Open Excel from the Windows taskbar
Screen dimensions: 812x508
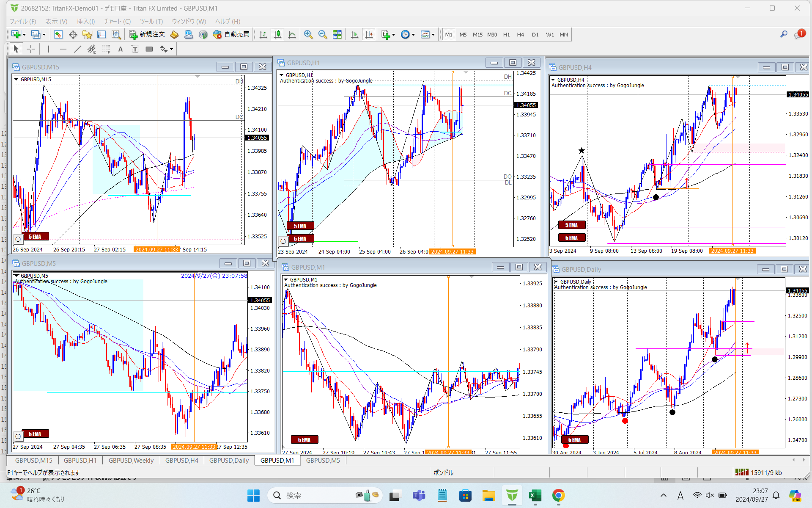pos(535,495)
